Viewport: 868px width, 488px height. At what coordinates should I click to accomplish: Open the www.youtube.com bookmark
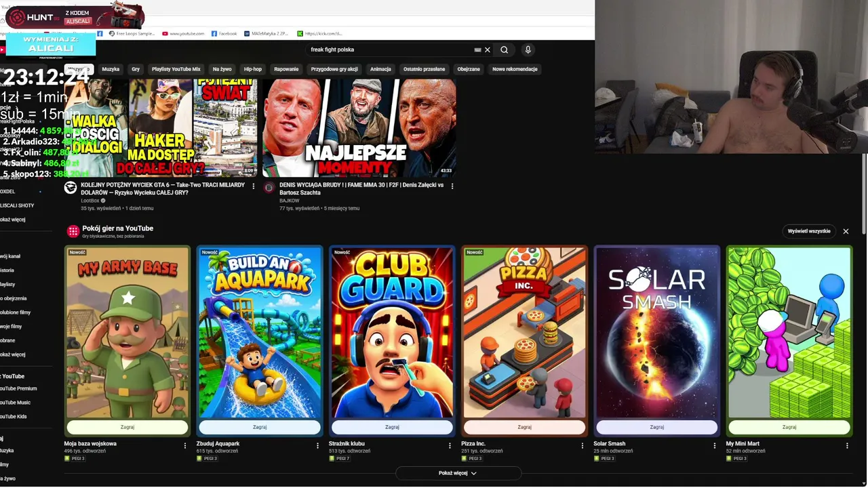[x=183, y=33]
